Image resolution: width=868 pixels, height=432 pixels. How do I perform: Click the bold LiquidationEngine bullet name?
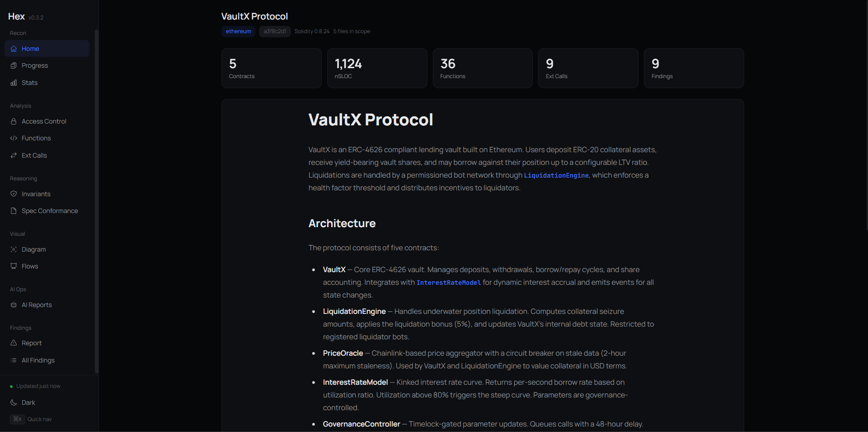[x=354, y=312]
